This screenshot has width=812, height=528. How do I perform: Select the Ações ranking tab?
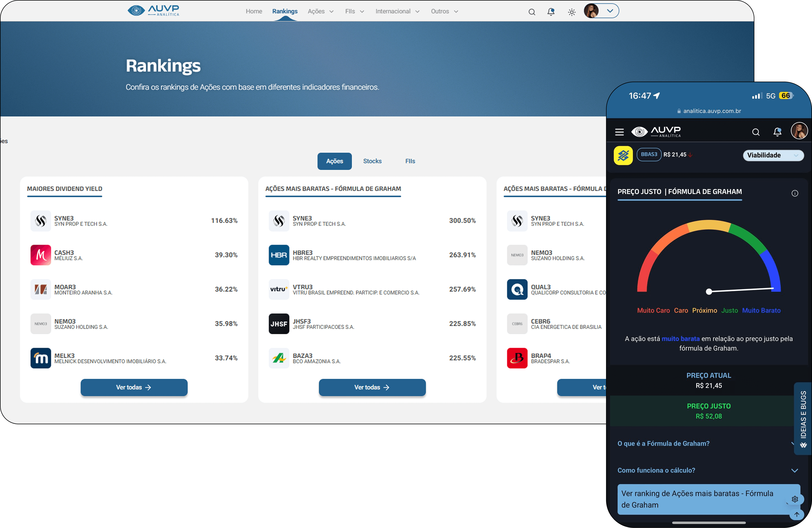[x=334, y=161]
